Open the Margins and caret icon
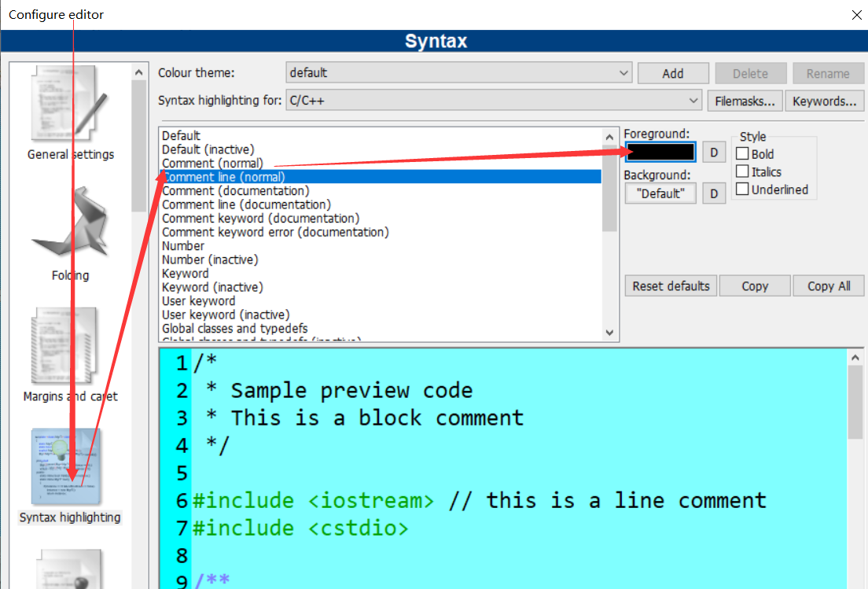 pos(65,346)
